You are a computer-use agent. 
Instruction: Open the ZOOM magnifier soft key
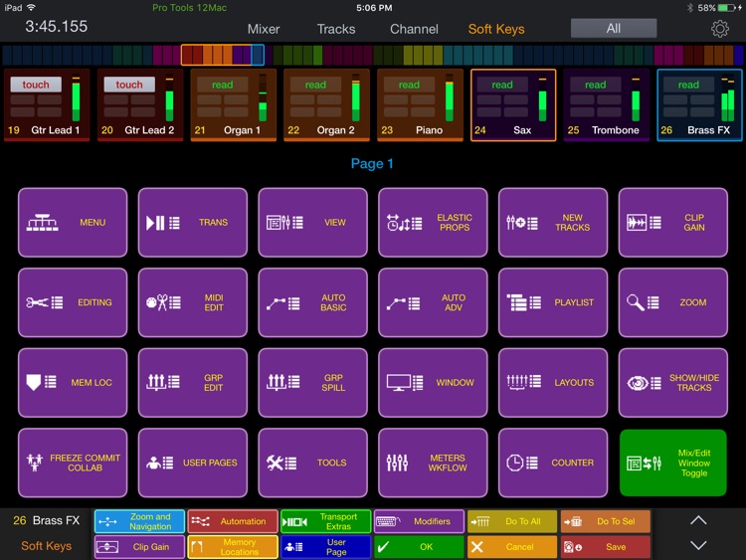point(673,302)
